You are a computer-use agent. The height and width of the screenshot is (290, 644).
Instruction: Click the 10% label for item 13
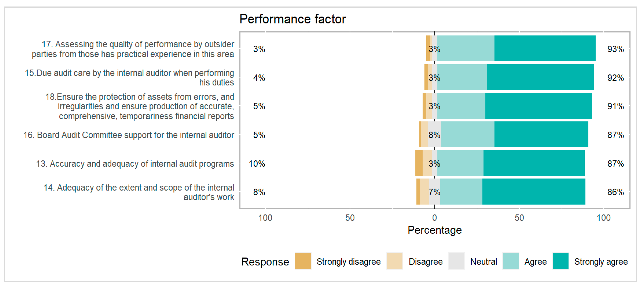(257, 164)
